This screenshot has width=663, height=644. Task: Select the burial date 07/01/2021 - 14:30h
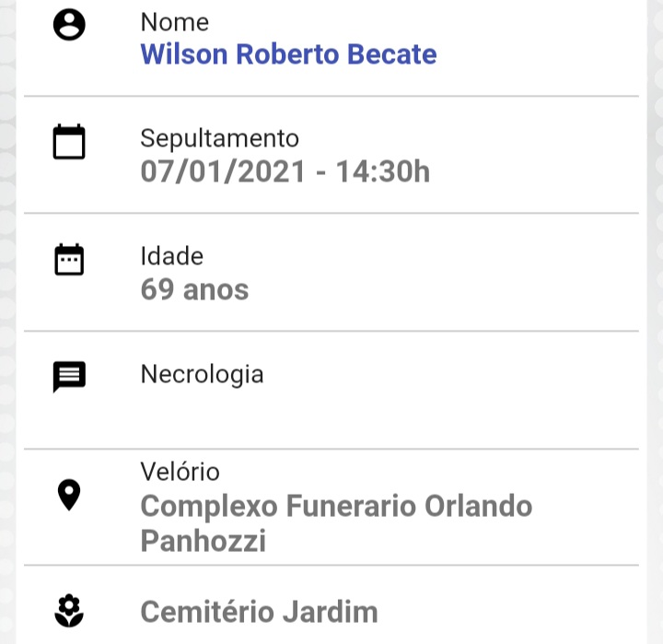(x=285, y=171)
